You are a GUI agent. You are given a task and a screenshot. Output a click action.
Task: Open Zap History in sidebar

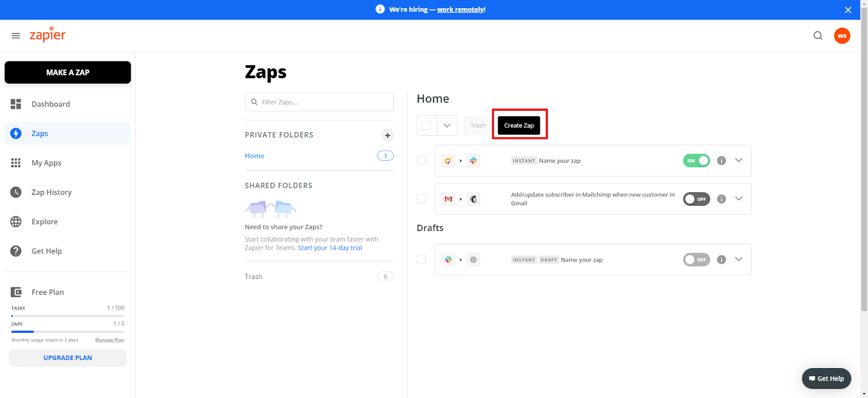[x=68, y=192]
